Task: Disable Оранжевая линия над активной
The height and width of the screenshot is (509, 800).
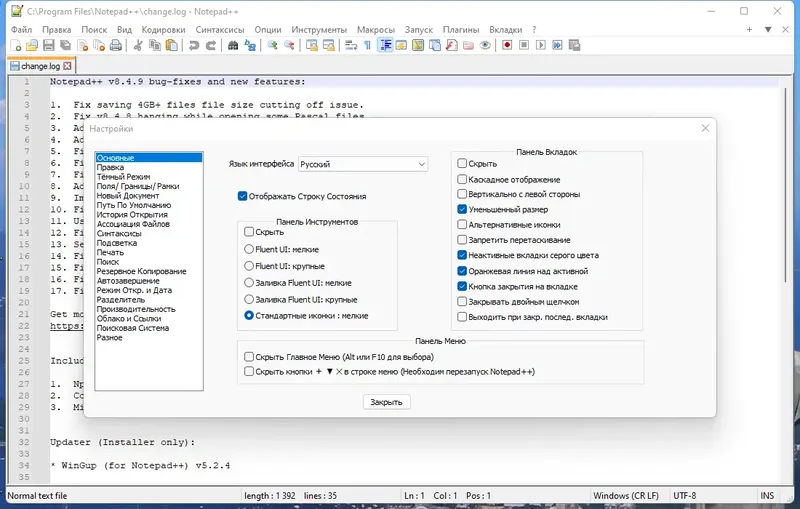Action: click(462, 271)
